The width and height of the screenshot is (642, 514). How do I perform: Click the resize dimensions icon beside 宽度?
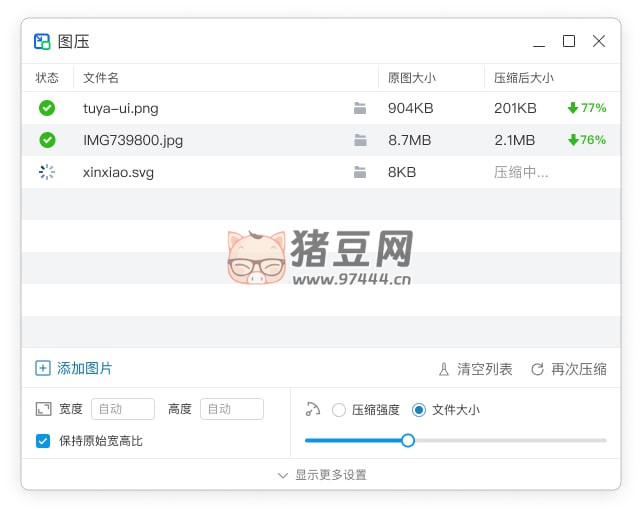click(x=43, y=409)
